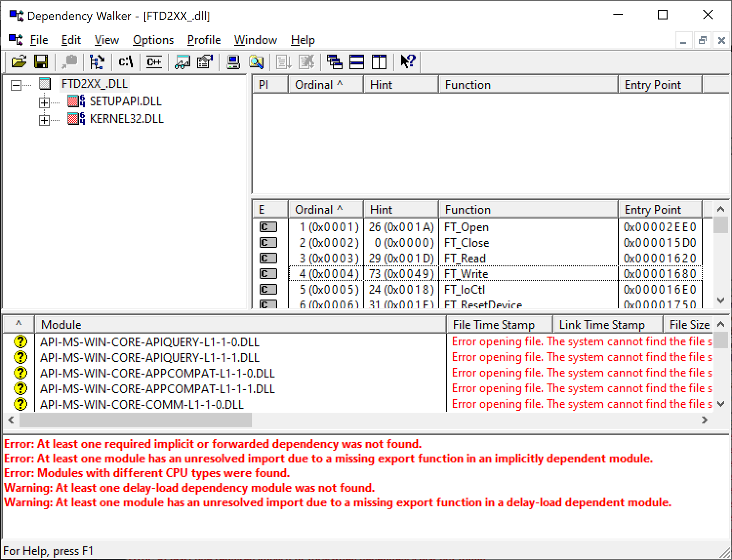
Task: Open the Edit menu
Action: click(71, 40)
